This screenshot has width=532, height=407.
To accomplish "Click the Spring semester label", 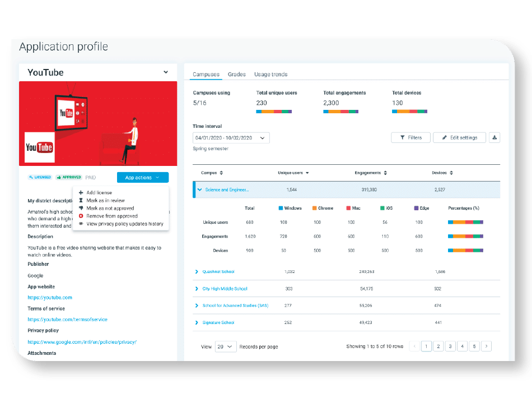I will 211,149.
